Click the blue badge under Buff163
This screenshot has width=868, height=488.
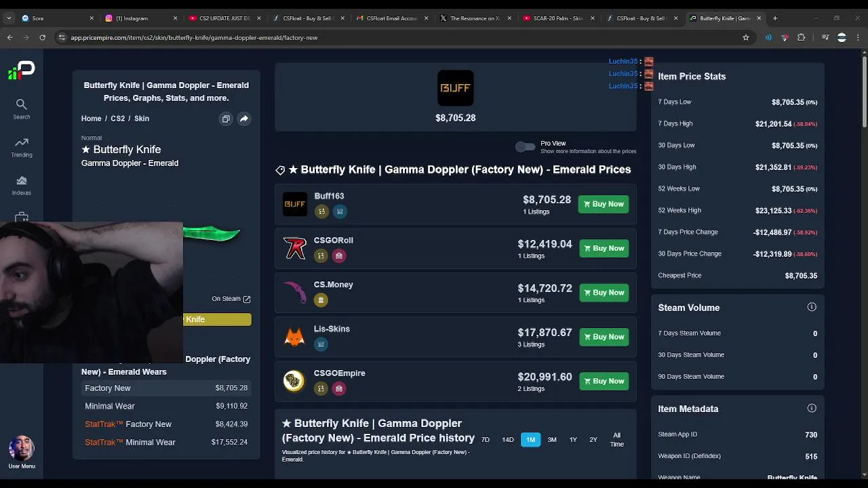340,211
